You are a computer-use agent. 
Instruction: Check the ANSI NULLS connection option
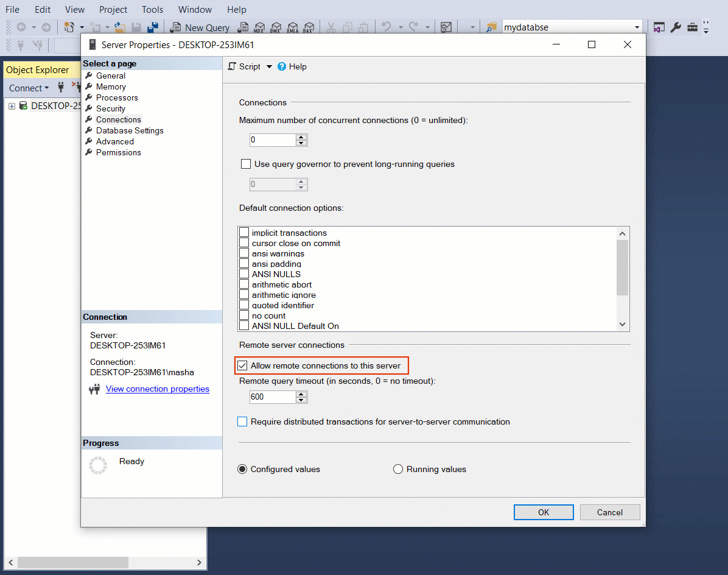[x=244, y=274]
